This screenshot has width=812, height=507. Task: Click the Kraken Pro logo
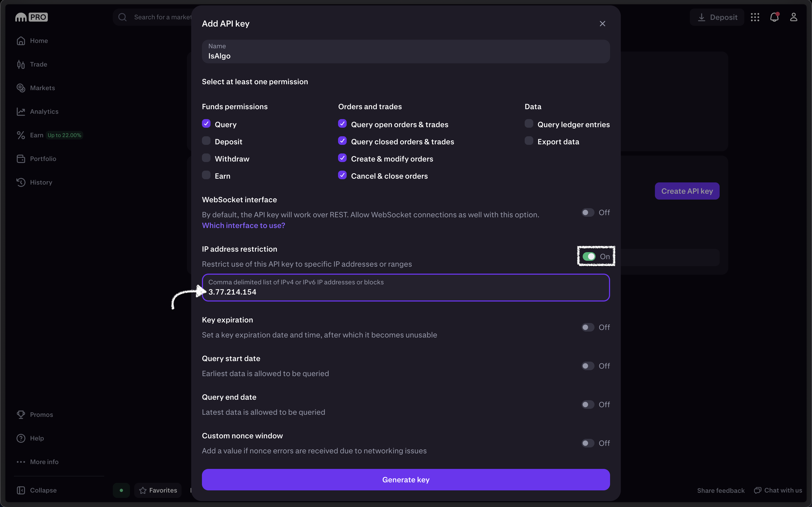[x=31, y=17]
